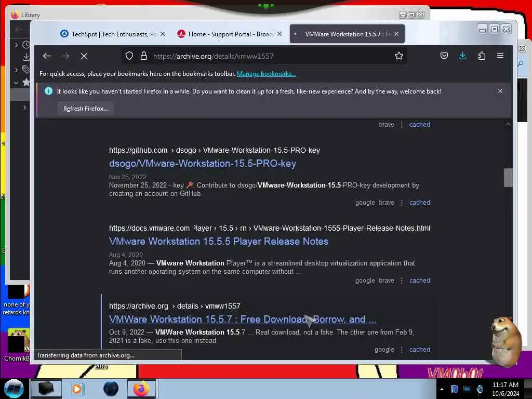Viewport: 532px width, 399px height.
Task: Open the black box app on the taskbar
Action: tap(46, 389)
